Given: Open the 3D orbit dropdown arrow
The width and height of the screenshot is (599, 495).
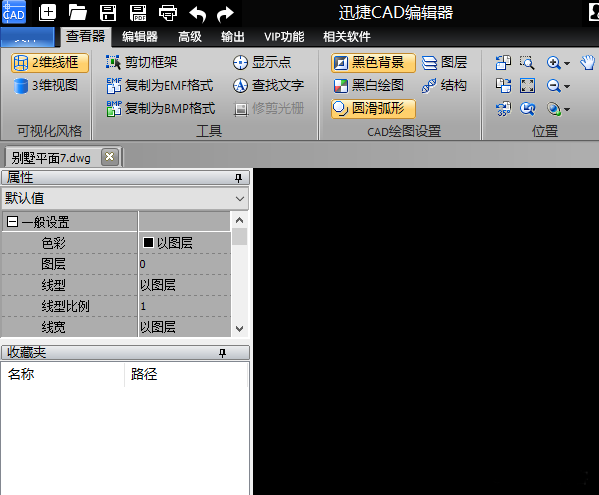Looking at the screenshot, I should (x=567, y=110).
